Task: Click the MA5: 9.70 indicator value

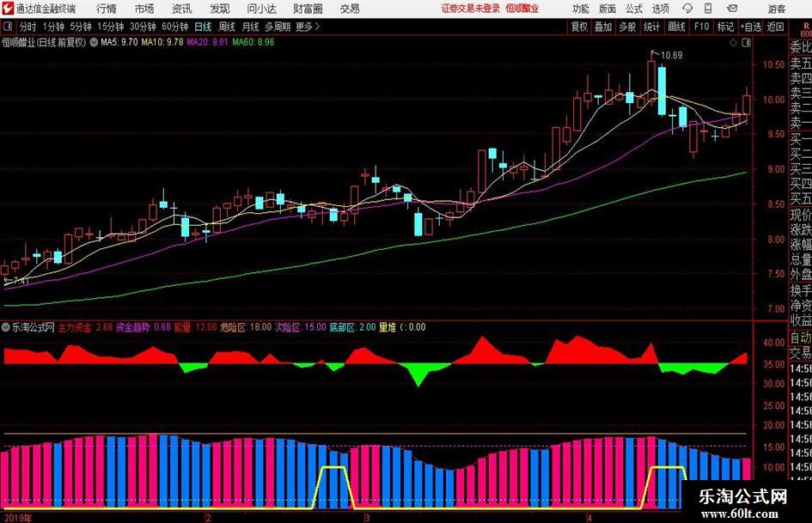Action: pos(119,42)
